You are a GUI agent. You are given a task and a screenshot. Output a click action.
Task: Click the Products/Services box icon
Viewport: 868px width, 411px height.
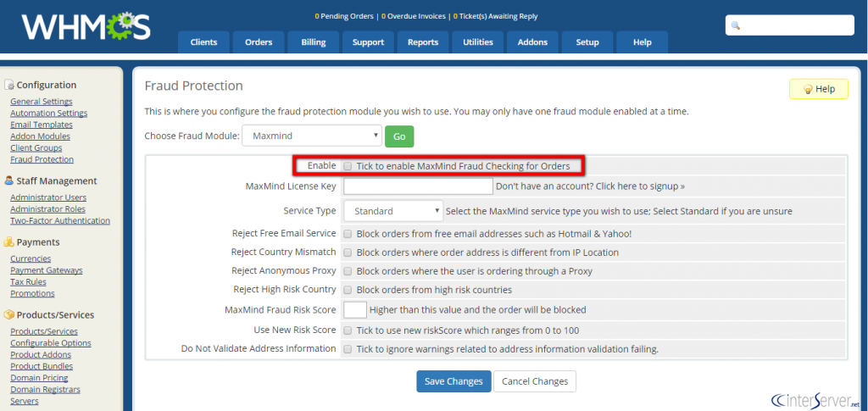[8, 314]
